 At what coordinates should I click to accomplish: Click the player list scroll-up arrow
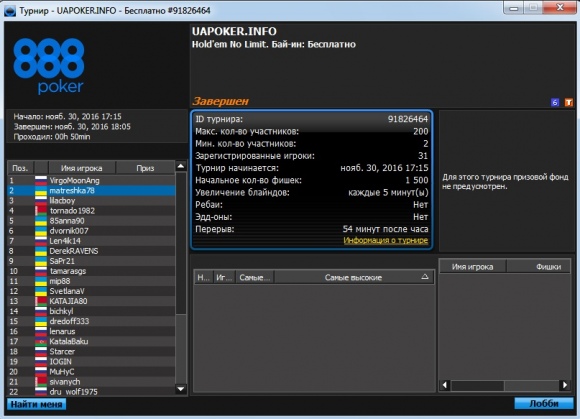tap(181, 166)
